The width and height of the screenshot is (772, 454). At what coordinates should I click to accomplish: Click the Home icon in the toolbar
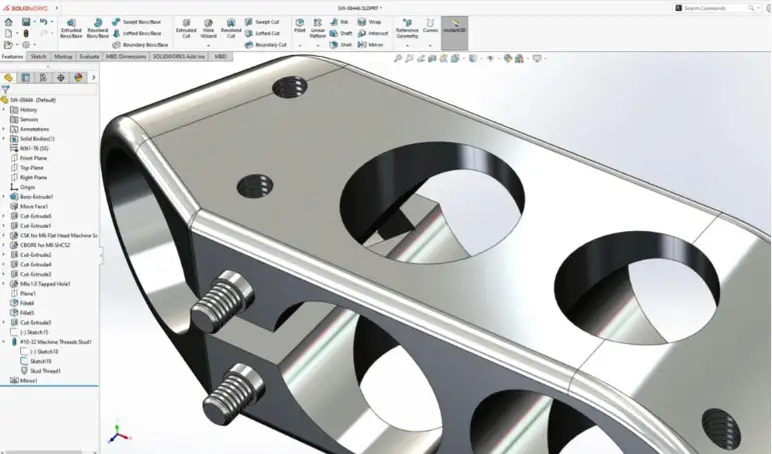pyautogui.click(x=8, y=22)
